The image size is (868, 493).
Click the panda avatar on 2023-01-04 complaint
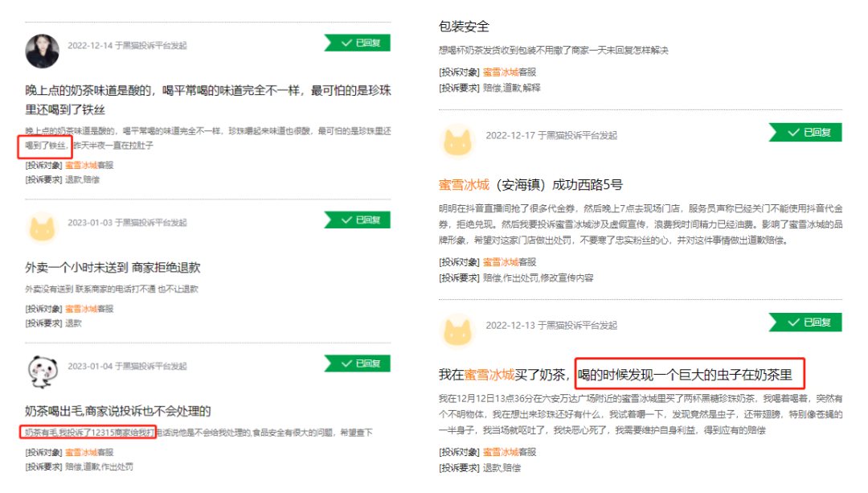pos(43,371)
